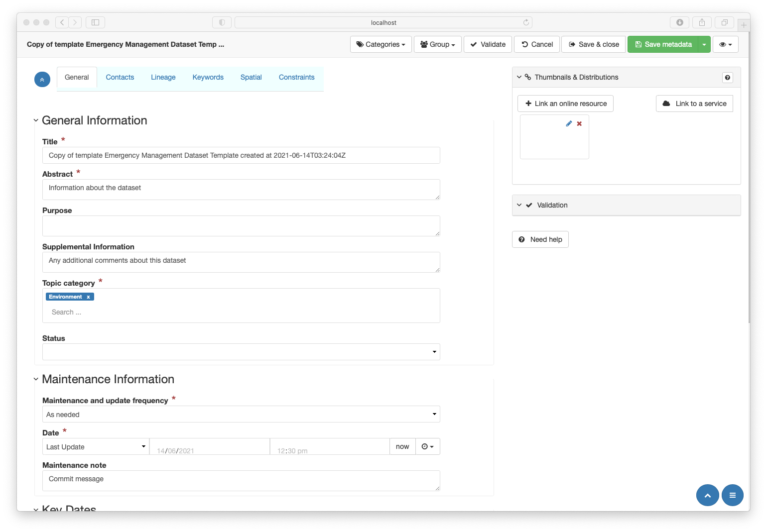The height and width of the screenshot is (532, 767).
Task: Switch to the General tab
Action: click(77, 77)
